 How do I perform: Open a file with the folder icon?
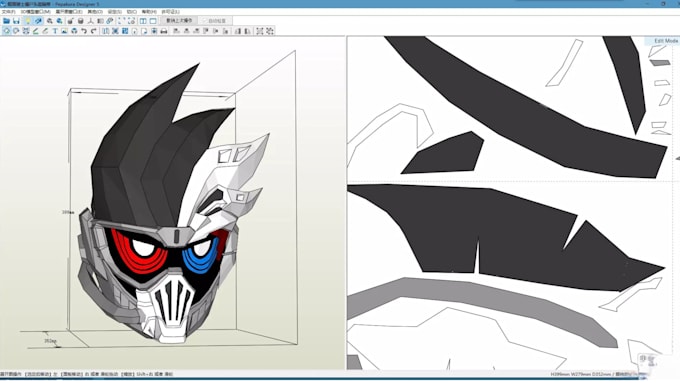coord(7,21)
